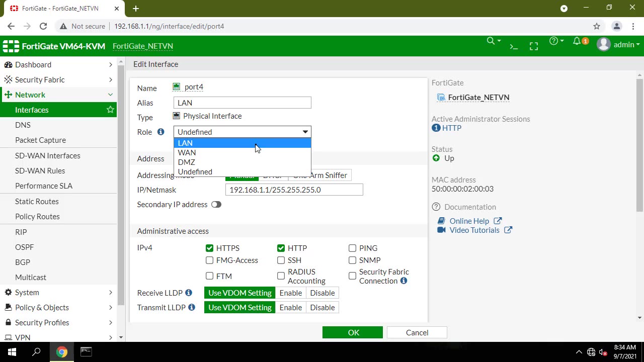
Task: Open Chrome profile avatar
Action: (617, 26)
